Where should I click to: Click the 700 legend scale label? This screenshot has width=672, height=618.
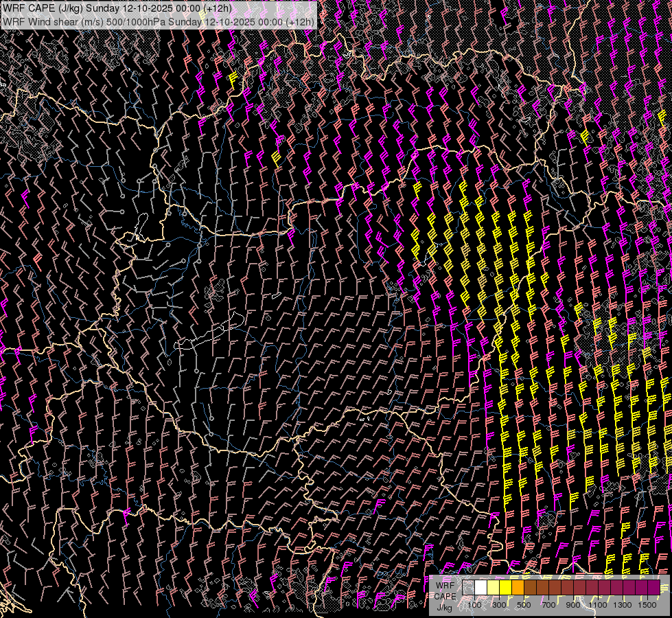click(548, 606)
